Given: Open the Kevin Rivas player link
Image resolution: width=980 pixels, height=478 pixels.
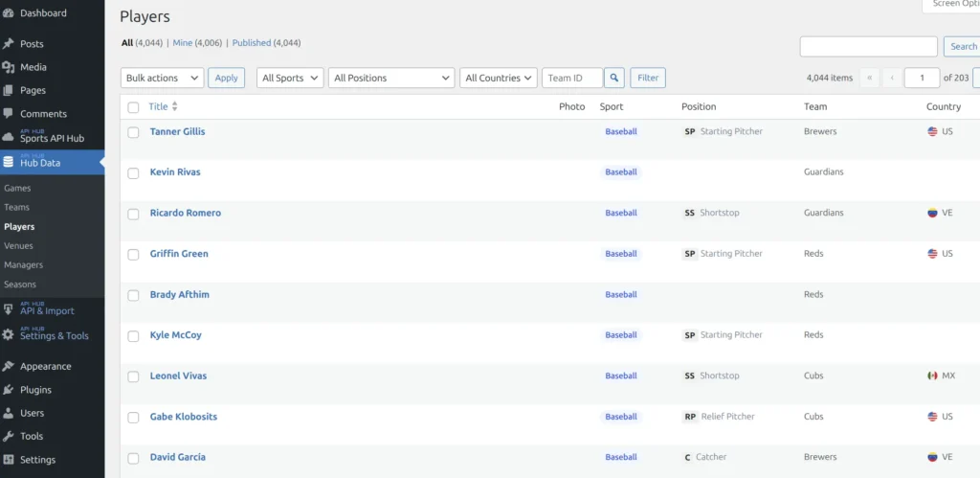Looking at the screenshot, I should coord(175,172).
